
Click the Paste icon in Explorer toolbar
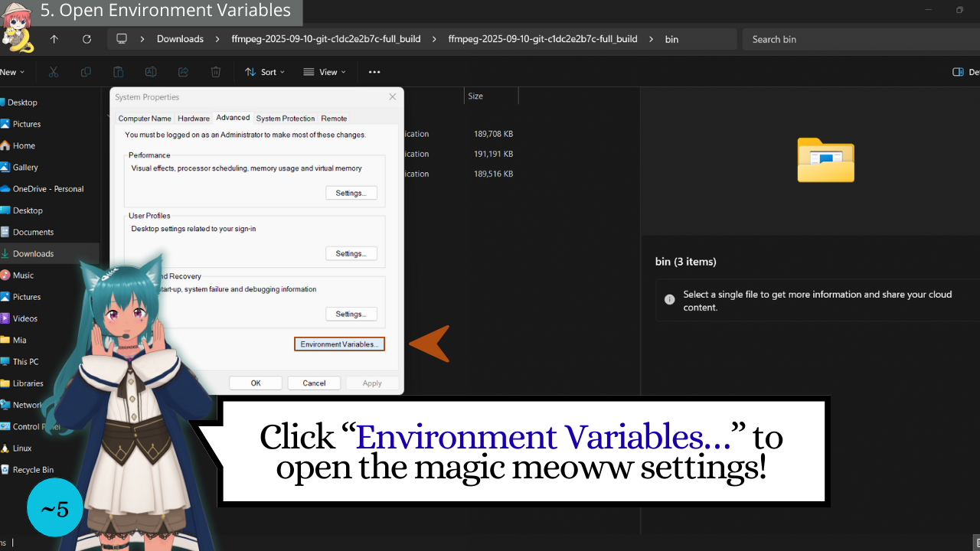click(118, 72)
